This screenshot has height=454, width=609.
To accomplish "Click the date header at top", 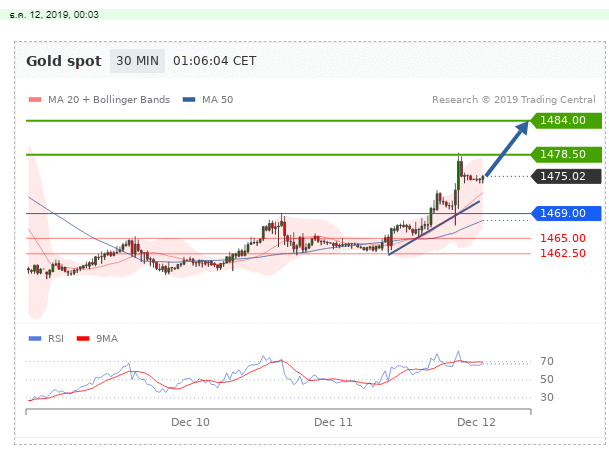I will click(x=54, y=15).
